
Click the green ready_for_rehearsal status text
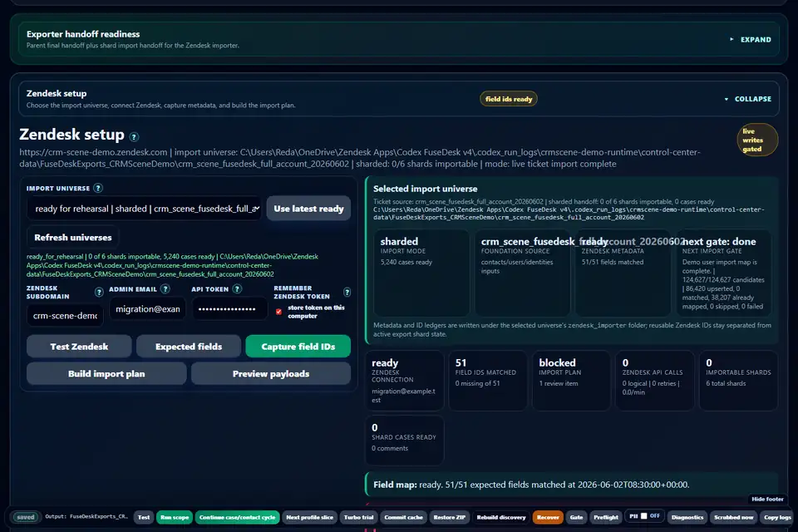(172, 265)
